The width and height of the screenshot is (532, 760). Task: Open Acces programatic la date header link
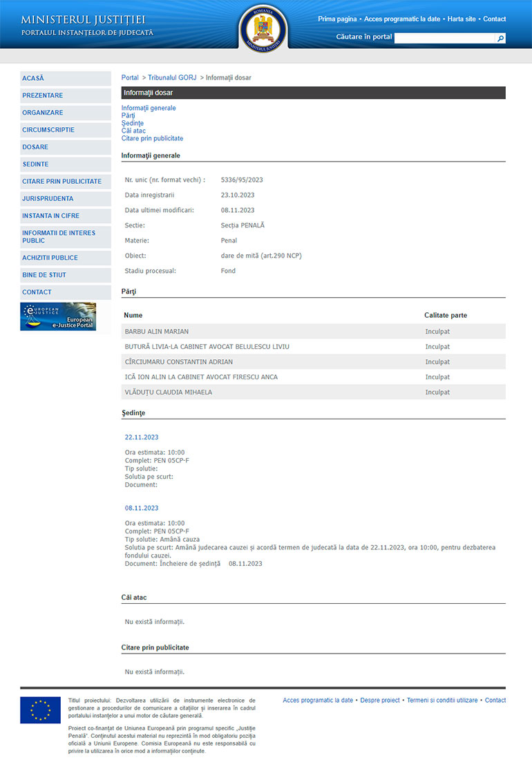pos(402,19)
